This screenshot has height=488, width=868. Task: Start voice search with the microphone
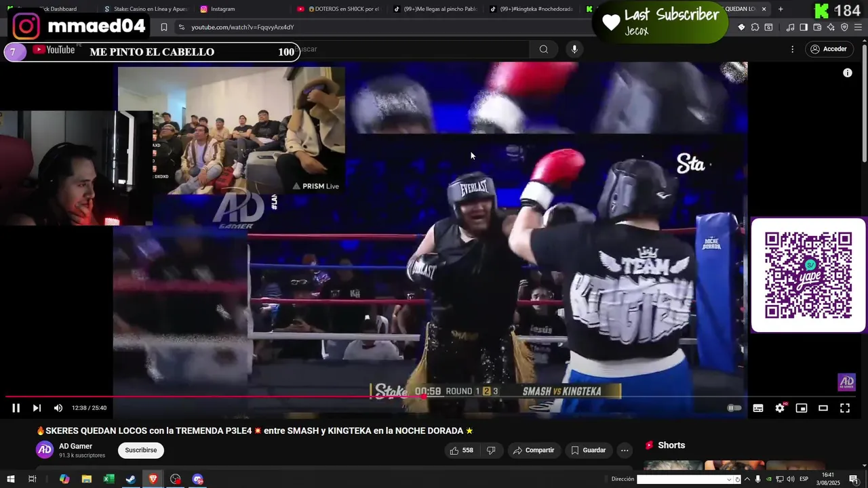574,49
